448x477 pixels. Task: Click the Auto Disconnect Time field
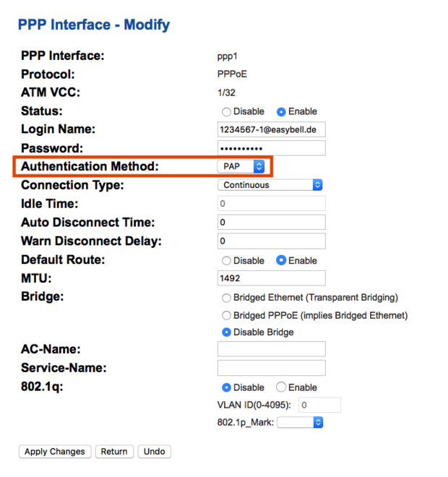tap(271, 223)
